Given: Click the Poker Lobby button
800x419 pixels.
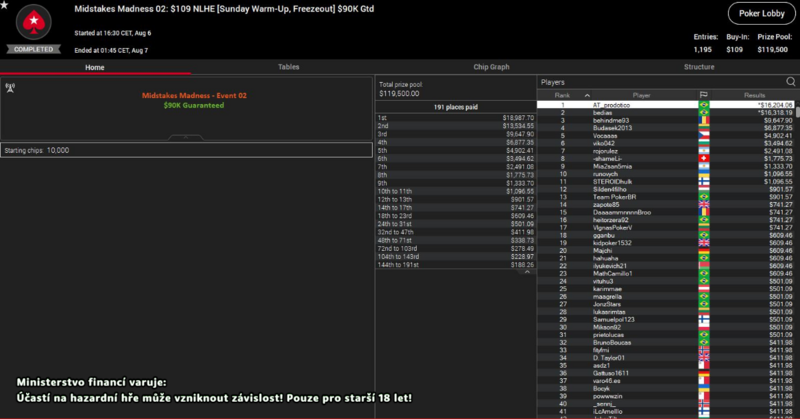Looking at the screenshot, I should pyautogui.click(x=761, y=14).
